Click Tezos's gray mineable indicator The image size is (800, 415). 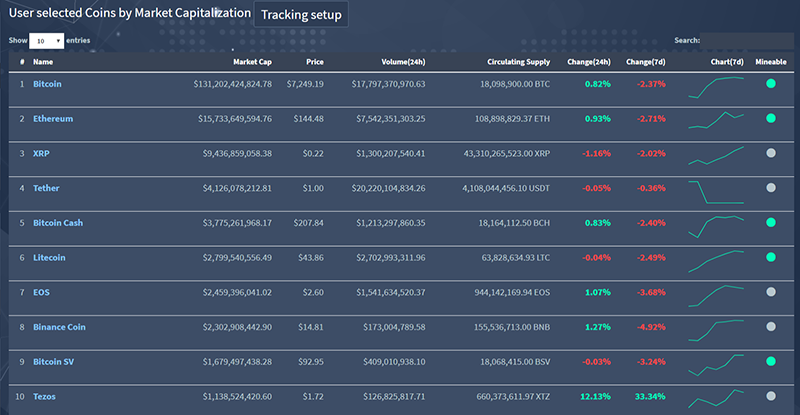[771, 396]
